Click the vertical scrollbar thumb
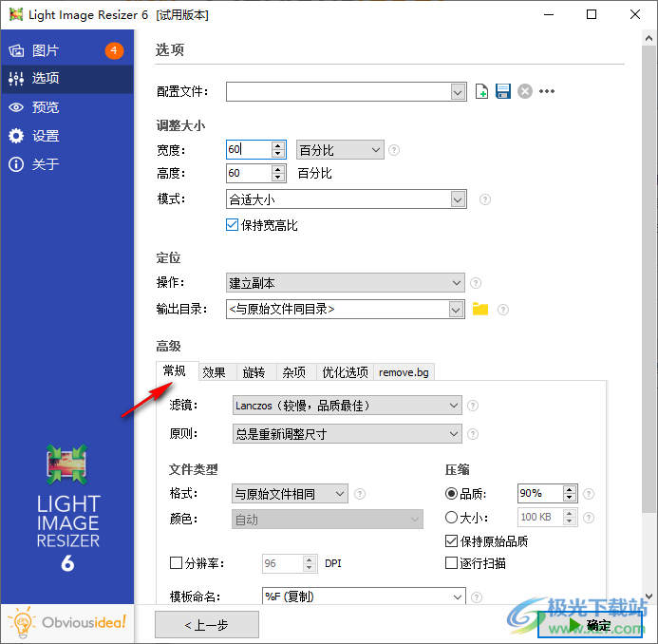 click(649, 279)
